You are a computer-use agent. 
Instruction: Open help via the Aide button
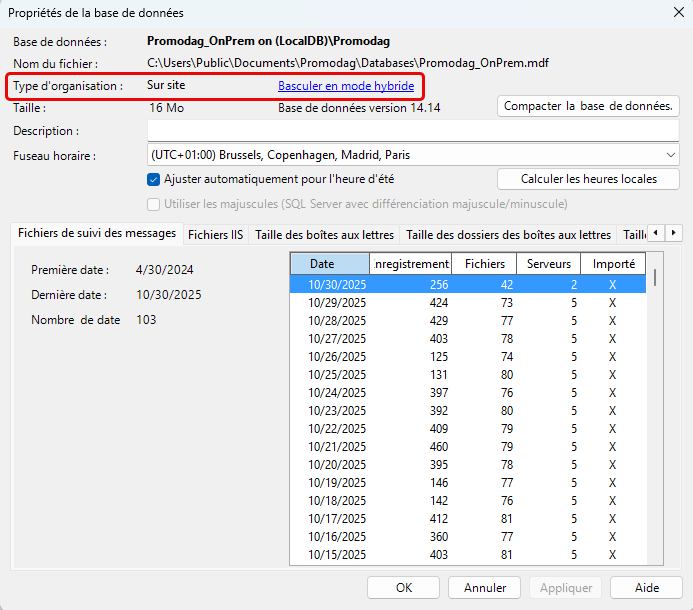(x=646, y=588)
